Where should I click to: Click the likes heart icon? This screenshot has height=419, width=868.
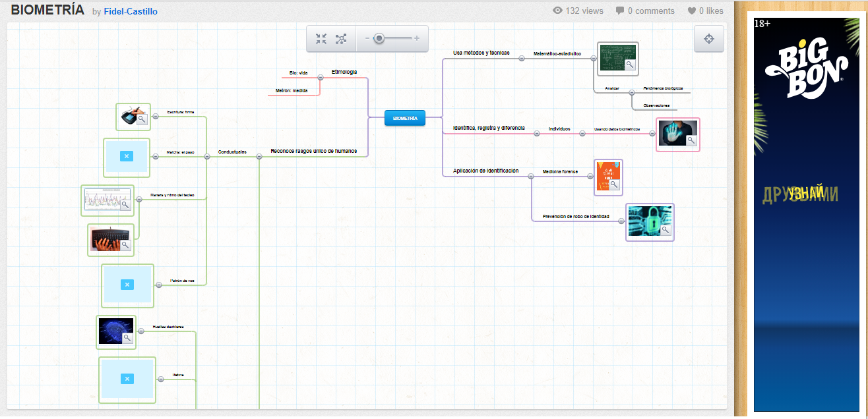click(692, 11)
